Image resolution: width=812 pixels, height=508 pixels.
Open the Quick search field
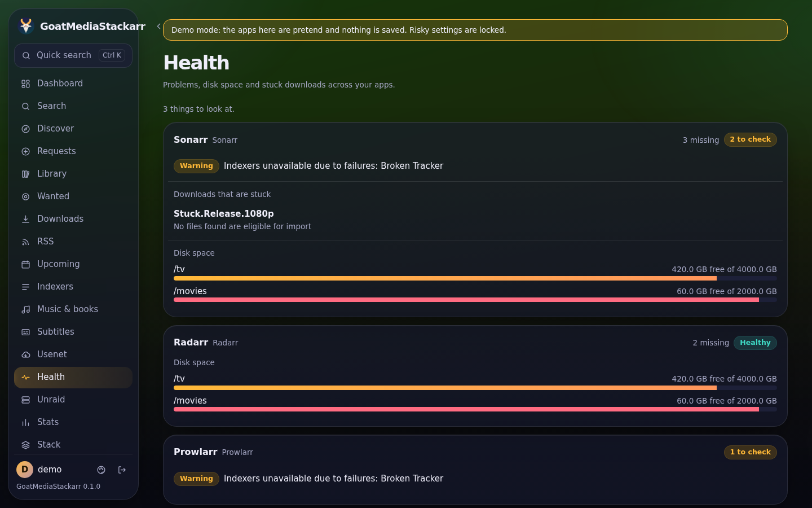click(73, 55)
